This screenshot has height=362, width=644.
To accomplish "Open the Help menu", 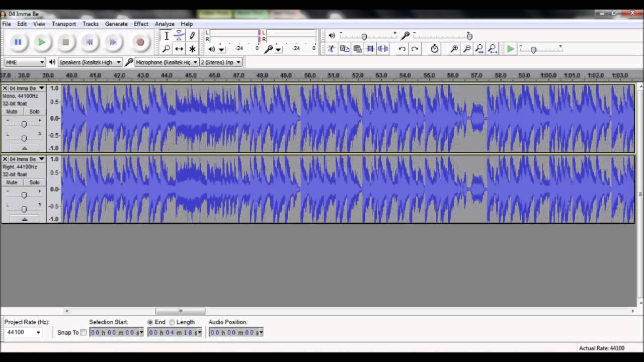I will 187,24.
